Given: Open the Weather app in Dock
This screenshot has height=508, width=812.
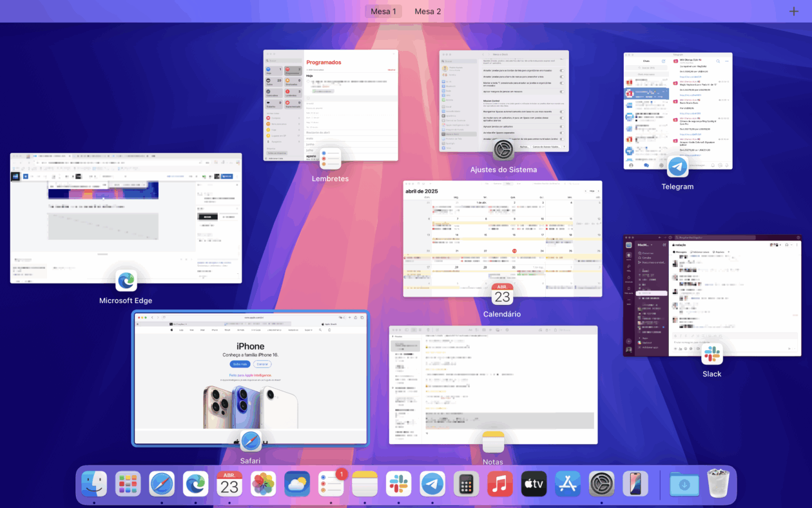Looking at the screenshot, I should (297, 484).
